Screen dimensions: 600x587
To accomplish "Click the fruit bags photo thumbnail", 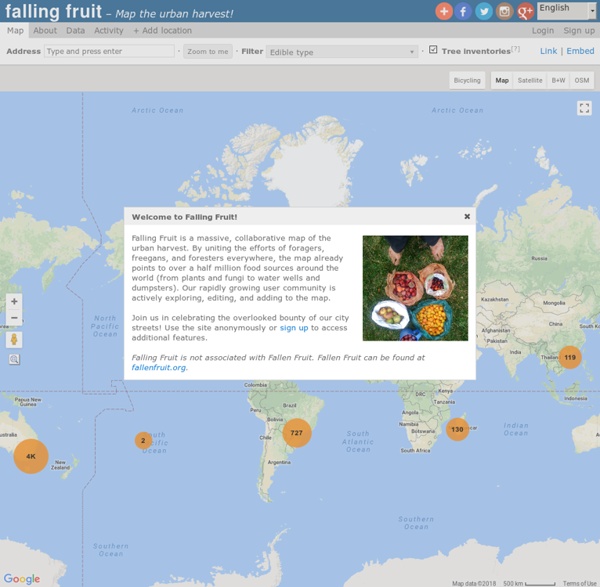I will pos(415,288).
